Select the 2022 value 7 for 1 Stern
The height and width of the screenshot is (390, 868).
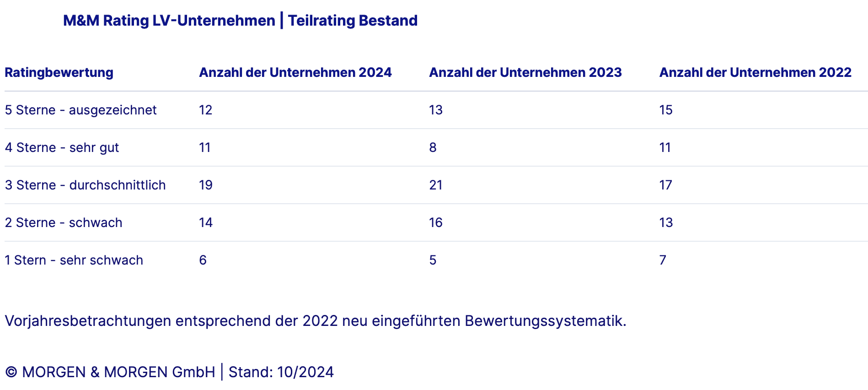[x=663, y=260]
